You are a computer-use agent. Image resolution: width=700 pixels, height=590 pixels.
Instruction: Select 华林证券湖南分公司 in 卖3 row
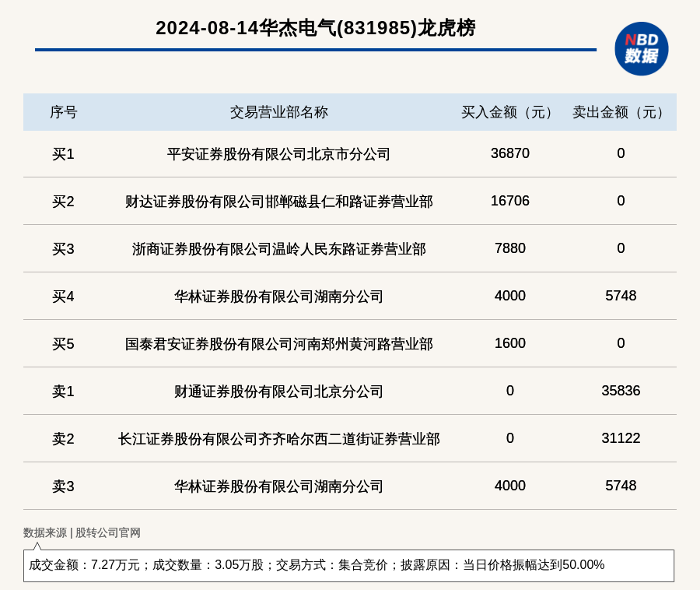click(x=278, y=486)
